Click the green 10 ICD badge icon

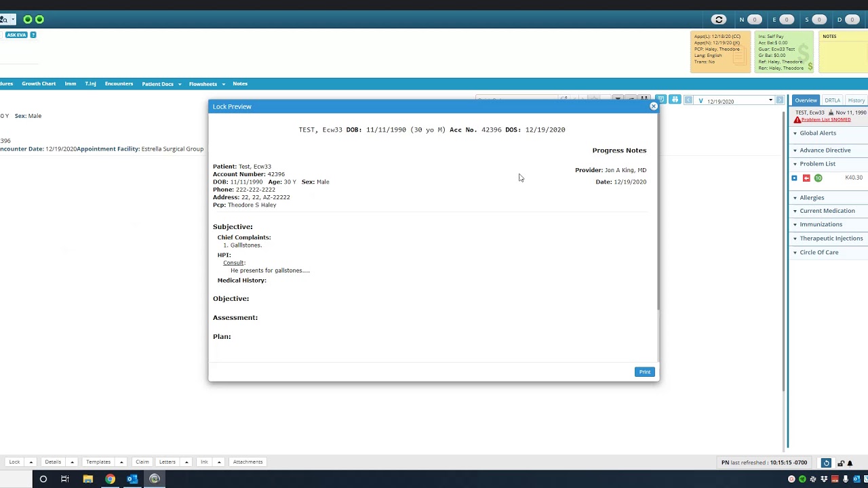tap(818, 178)
